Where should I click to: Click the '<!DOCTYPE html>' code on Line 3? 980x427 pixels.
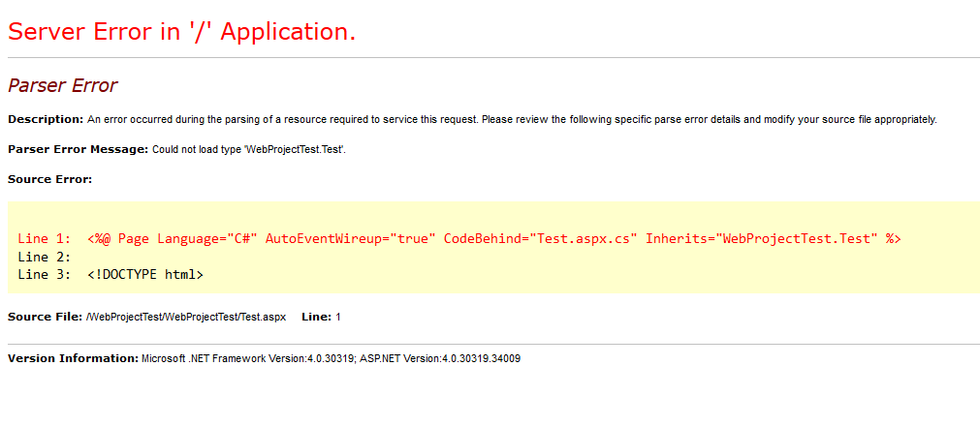click(x=145, y=274)
